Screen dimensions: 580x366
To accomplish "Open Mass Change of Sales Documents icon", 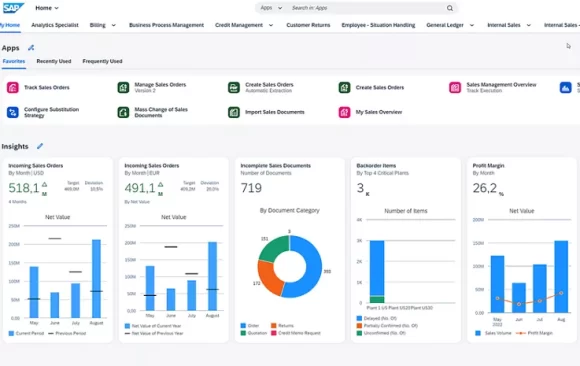I will (x=123, y=112).
